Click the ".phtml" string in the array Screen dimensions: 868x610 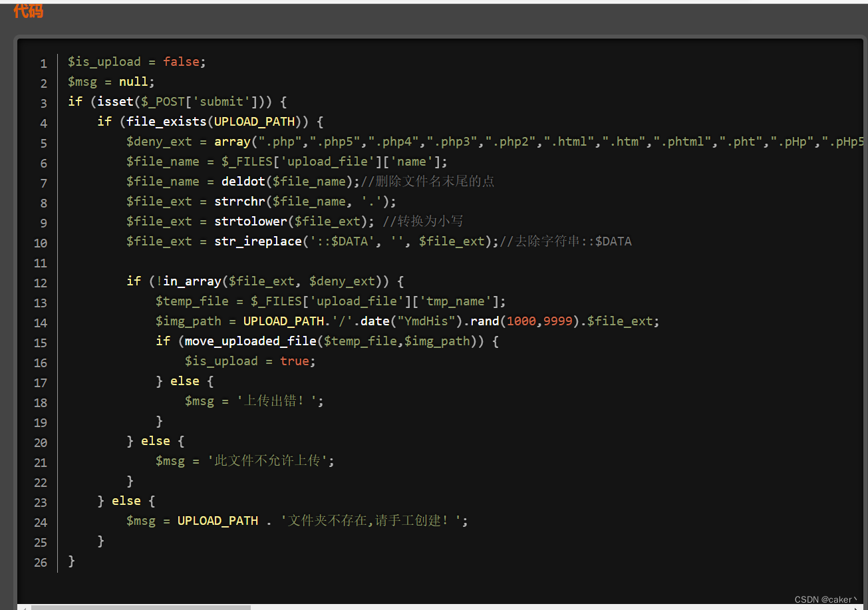[682, 142]
